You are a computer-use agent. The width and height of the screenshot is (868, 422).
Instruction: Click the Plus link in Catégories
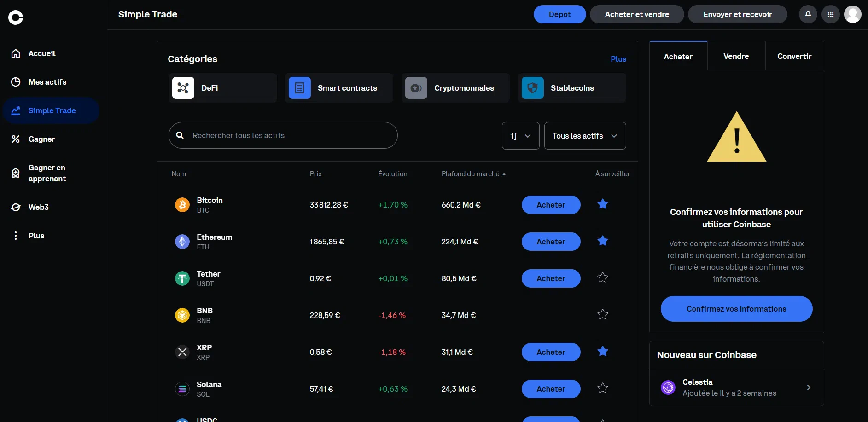coord(618,59)
